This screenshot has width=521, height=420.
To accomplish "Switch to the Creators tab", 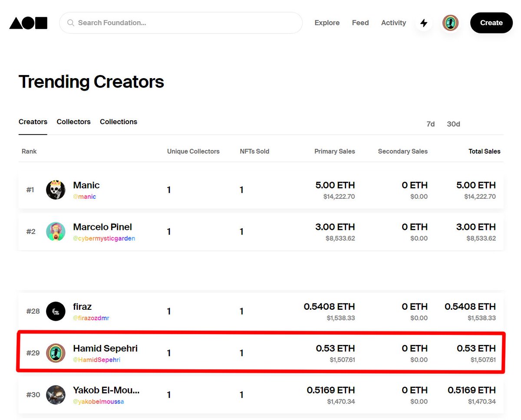I will [33, 122].
